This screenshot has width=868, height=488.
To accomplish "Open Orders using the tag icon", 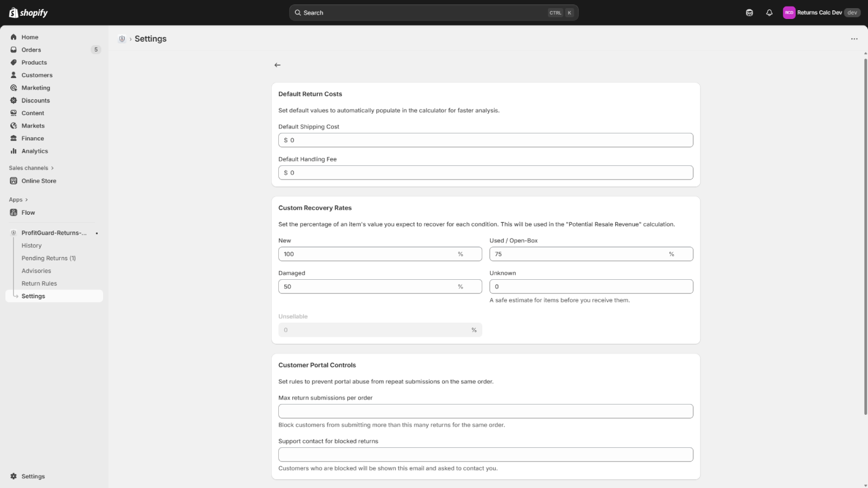I will click(x=13, y=49).
